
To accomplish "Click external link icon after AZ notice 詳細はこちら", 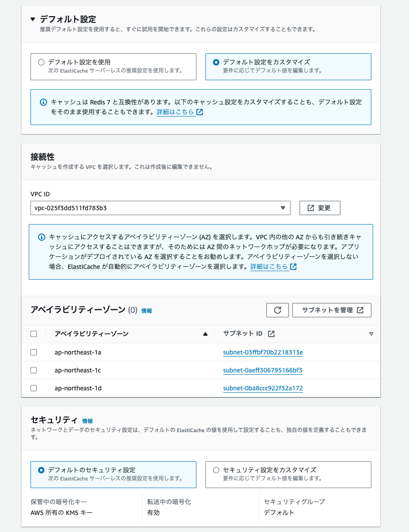I will click(293, 267).
